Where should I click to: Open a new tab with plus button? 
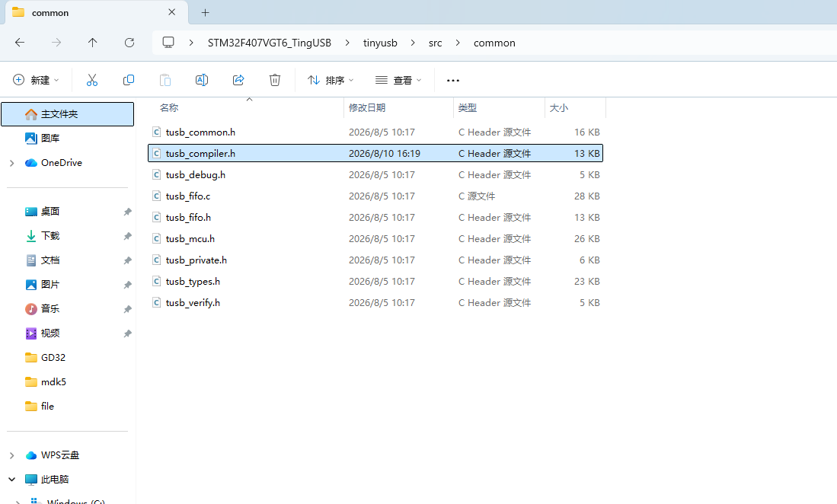click(x=205, y=12)
